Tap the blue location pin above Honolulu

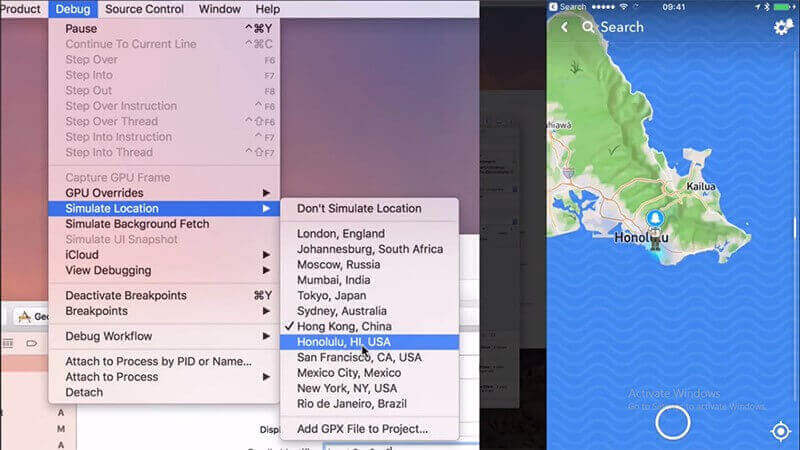point(656,218)
